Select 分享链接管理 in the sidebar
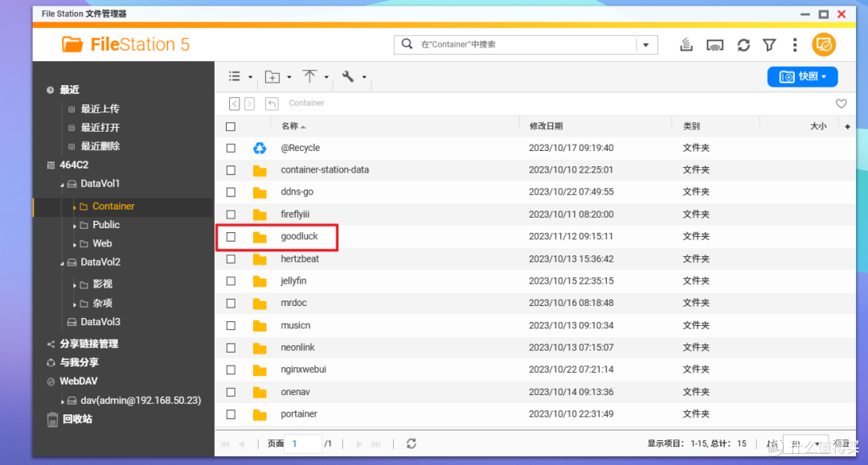 (x=89, y=344)
